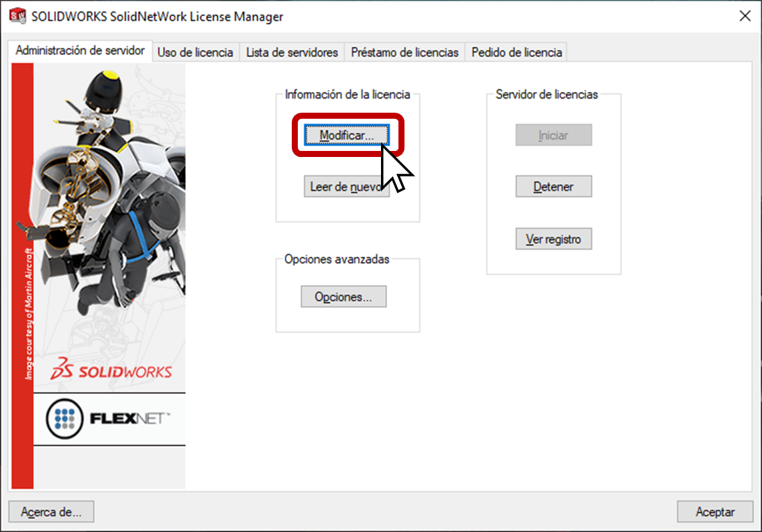Open the Uso de licencia tab

[195, 52]
